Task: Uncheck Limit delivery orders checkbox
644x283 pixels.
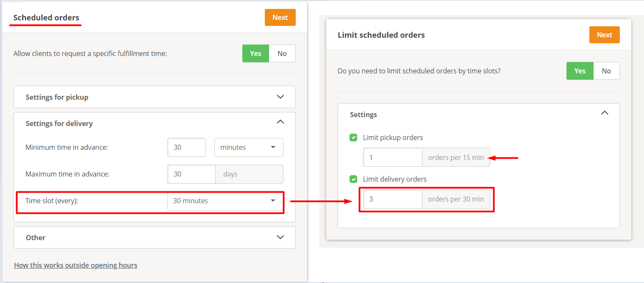Action: [x=353, y=179]
